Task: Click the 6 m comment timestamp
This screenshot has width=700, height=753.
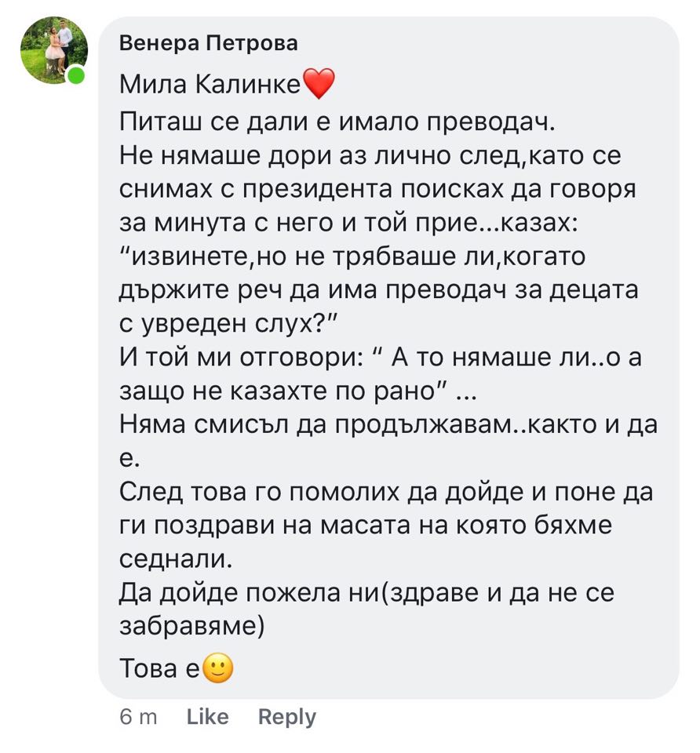Action: coord(138,716)
